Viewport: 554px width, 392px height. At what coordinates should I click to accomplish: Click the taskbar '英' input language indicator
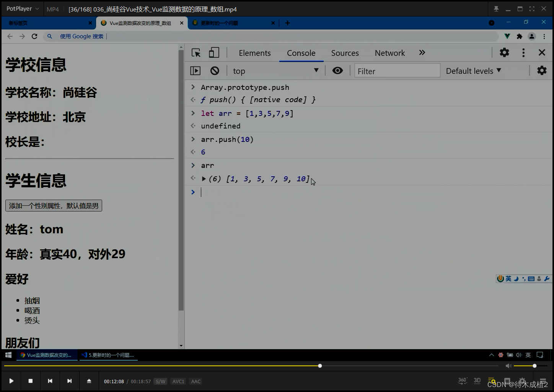[x=528, y=355]
